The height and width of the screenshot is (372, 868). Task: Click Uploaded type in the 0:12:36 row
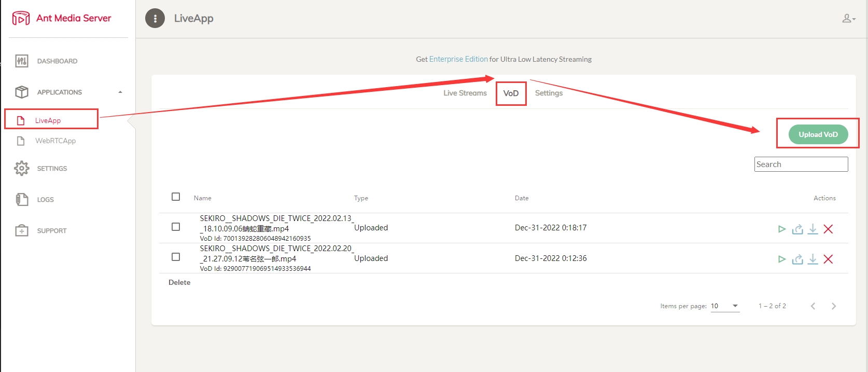(371, 258)
